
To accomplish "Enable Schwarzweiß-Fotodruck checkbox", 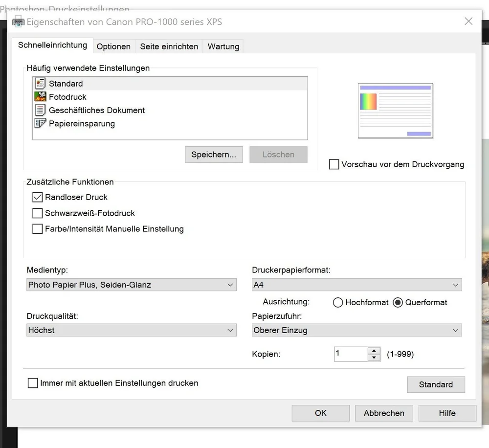I will (38, 213).
